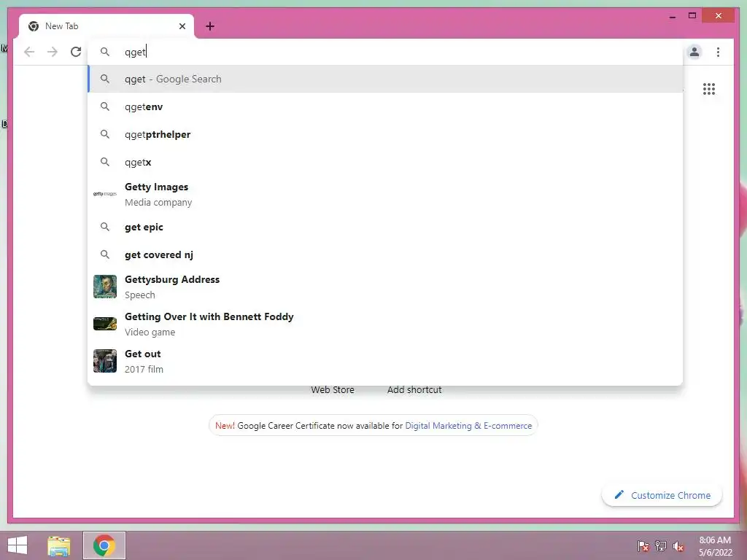Open File Explorer from the taskbar
The image size is (747, 560).
click(59, 545)
